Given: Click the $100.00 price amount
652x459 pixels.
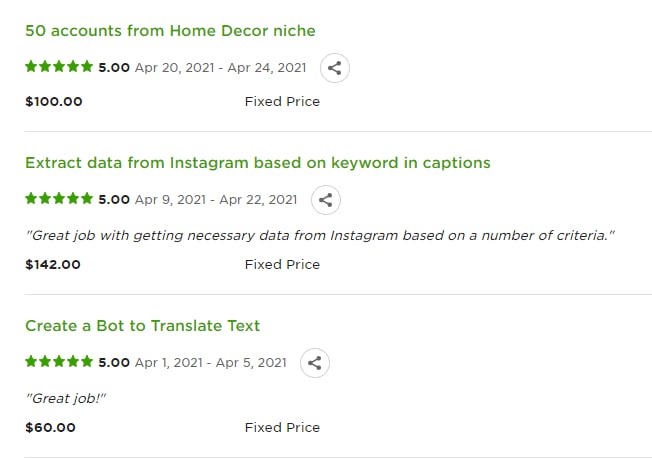Looking at the screenshot, I should (54, 101).
